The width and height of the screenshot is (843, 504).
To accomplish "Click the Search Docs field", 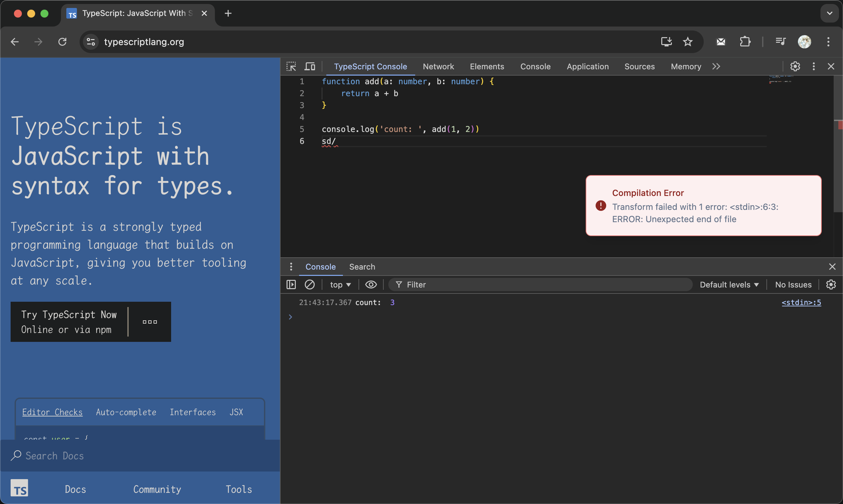I will coord(140,456).
